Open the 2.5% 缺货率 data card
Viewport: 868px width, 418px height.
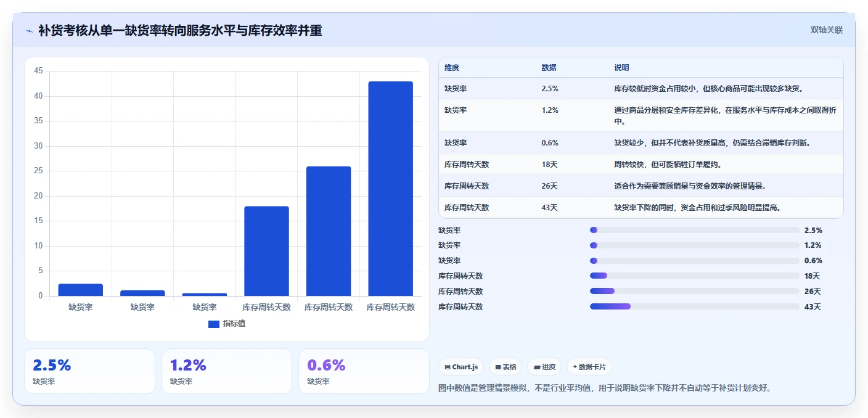click(x=89, y=371)
